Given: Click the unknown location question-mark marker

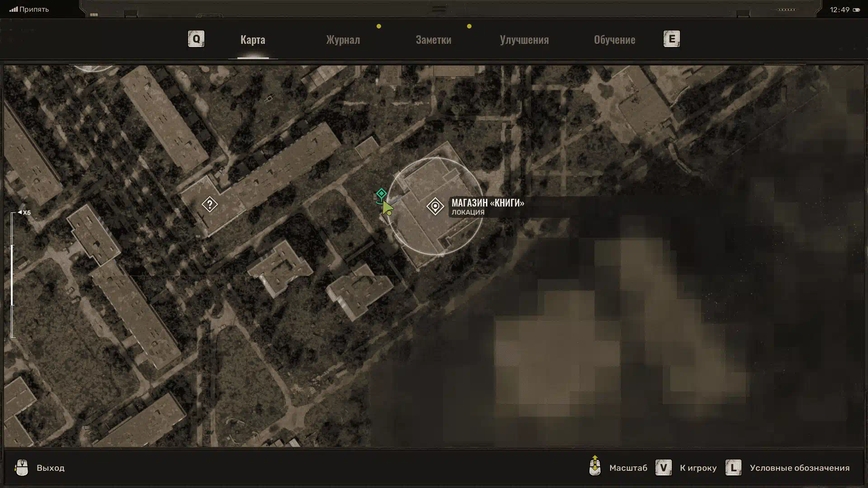Looking at the screenshot, I should (209, 204).
